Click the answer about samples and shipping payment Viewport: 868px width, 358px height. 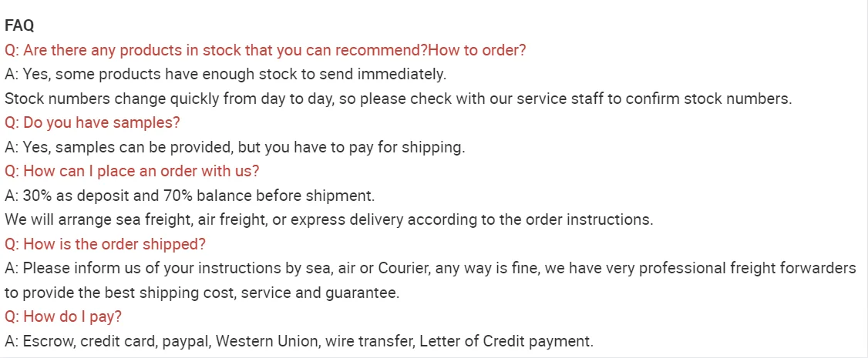[x=235, y=147]
